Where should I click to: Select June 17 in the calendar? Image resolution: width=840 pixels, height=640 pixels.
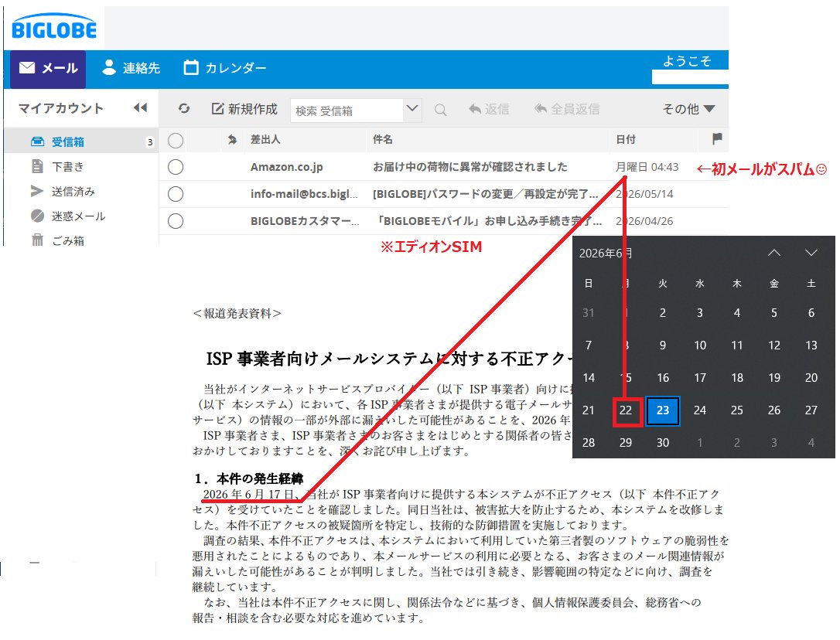coord(700,378)
